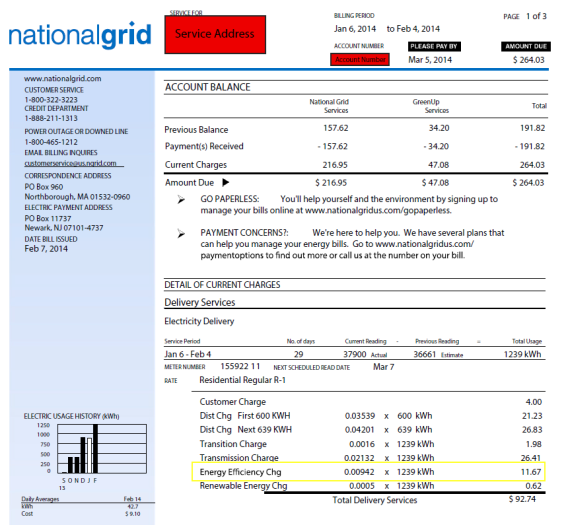Click the ACCOUNT BALANCE heading
The width and height of the screenshot is (566, 525).
click(208, 87)
